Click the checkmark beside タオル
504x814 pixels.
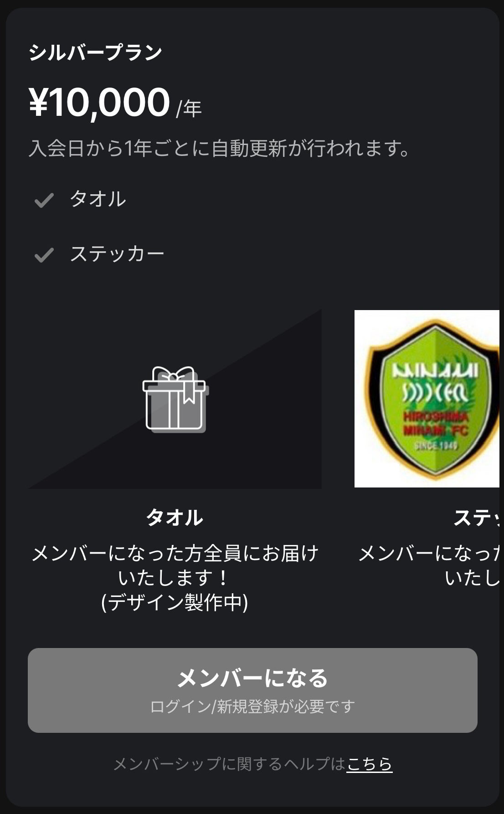pyautogui.click(x=44, y=200)
